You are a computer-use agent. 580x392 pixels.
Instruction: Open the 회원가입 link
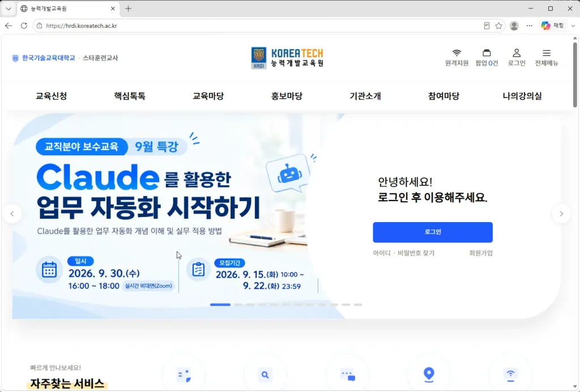481,253
